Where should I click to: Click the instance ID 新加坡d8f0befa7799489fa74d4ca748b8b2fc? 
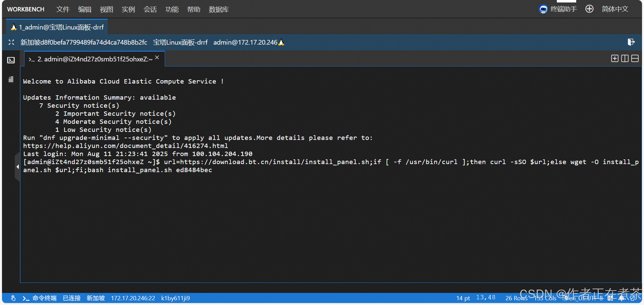[x=84, y=42]
